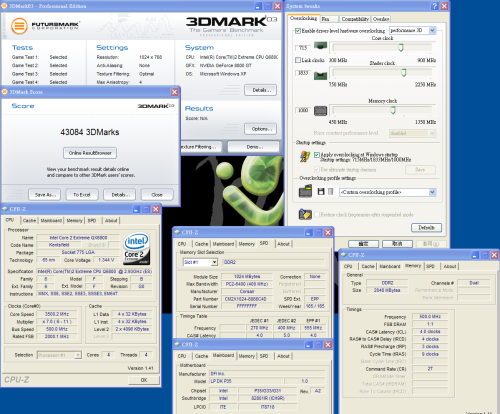Click the shader clock value field 1833
This screenshot has width=500, height=414.
[303, 73]
